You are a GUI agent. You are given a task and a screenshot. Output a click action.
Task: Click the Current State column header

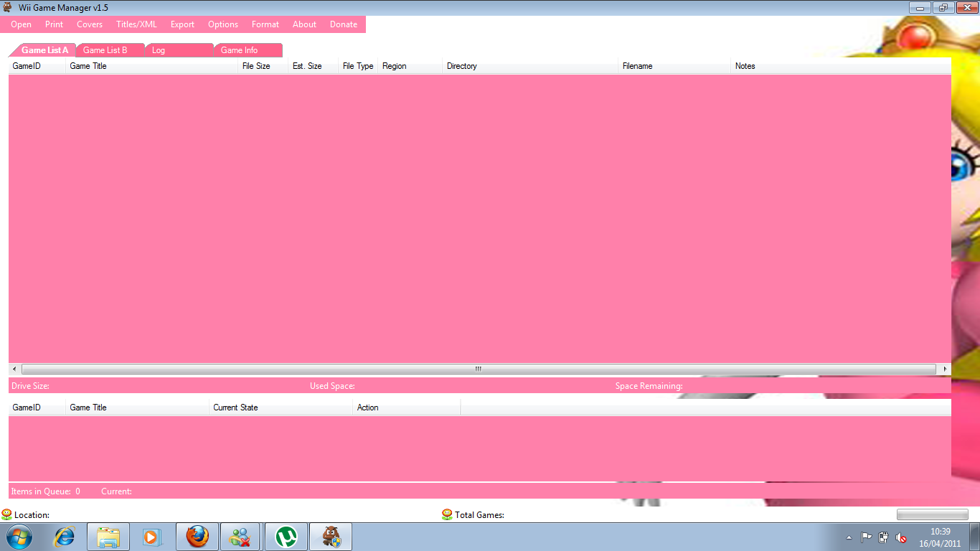[281, 408]
